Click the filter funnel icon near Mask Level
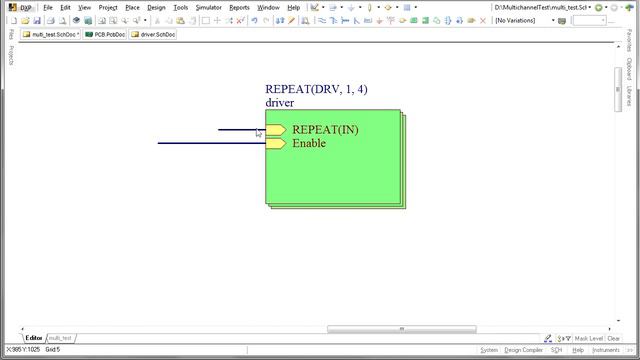 (568, 338)
